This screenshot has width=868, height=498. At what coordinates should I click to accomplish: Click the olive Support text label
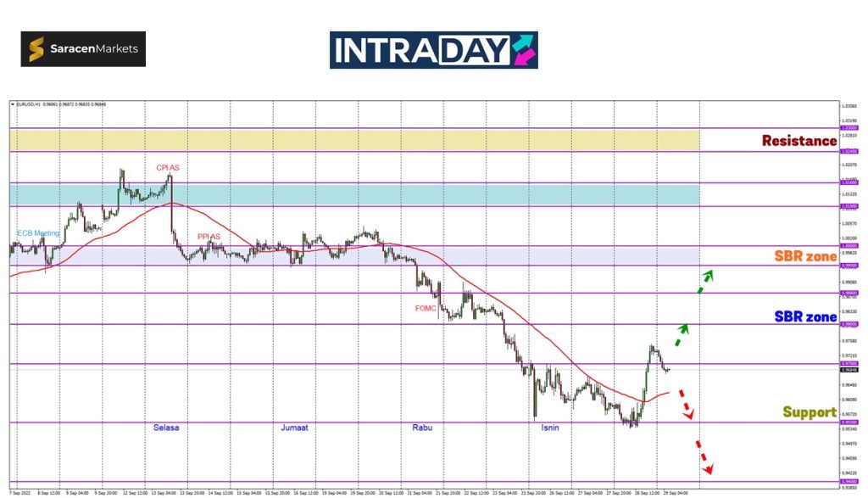coord(809,412)
